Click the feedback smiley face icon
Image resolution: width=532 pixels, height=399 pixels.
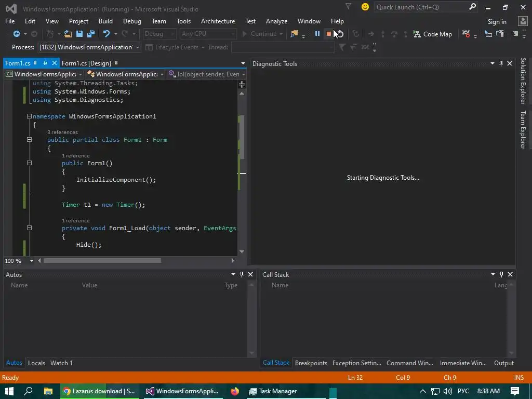click(x=365, y=7)
